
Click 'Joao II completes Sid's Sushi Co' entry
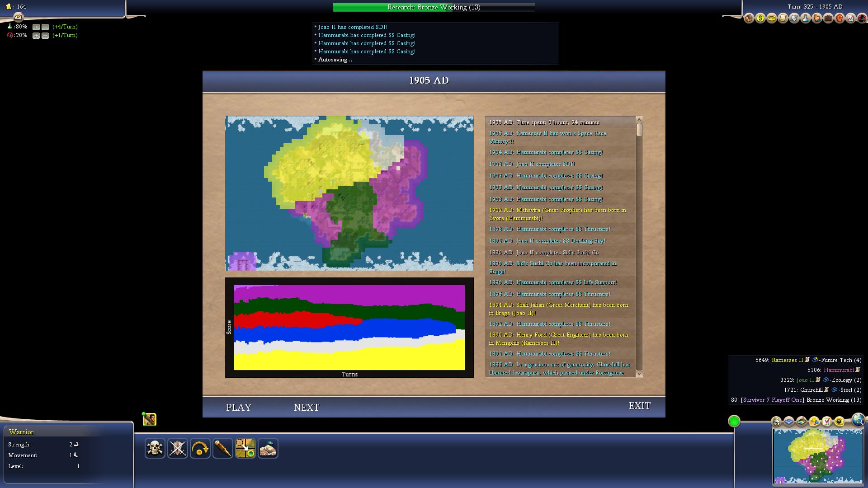(561, 253)
